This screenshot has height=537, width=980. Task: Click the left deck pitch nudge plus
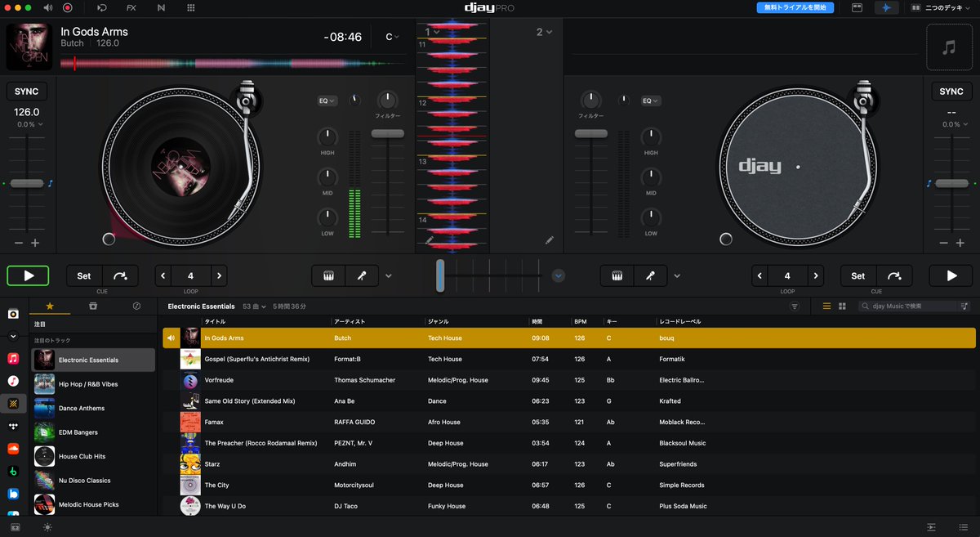35,243
